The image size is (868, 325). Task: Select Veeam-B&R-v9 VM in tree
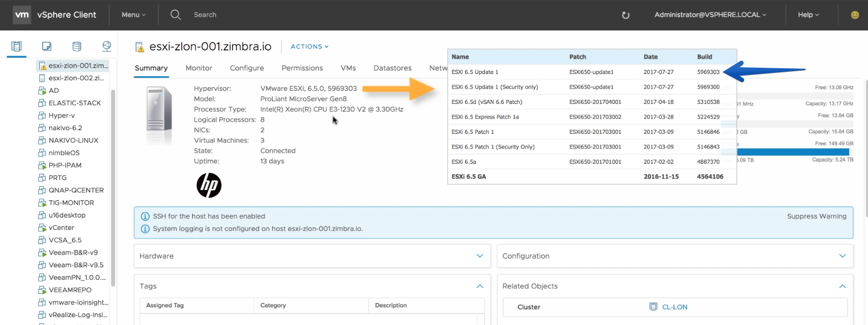pyautogui.click(x=72, y=253)
